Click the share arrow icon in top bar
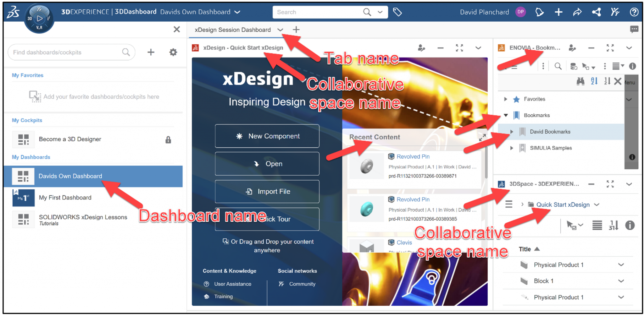Image resolution: width=644 pixels, height=316 pixels. click(577, 12)
